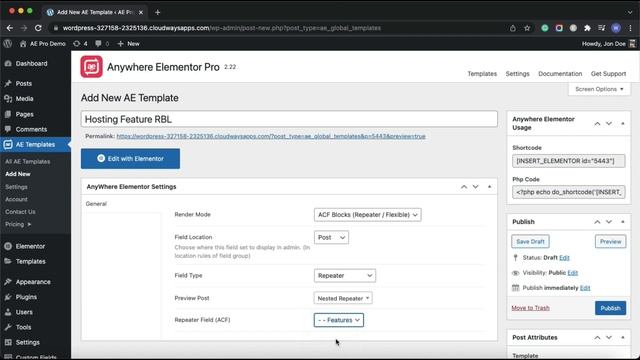Open AE Templates Settings submenu item

16,187
